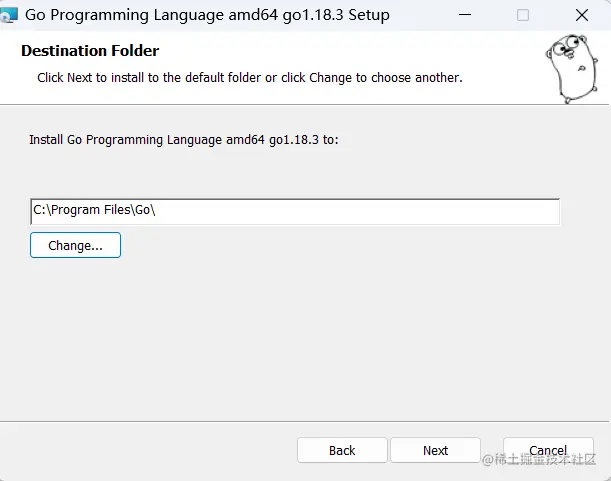Focus the C:\Program Files\Go\ path field
The width and height of the screenshot is (611, 481).
pos(295,212)
